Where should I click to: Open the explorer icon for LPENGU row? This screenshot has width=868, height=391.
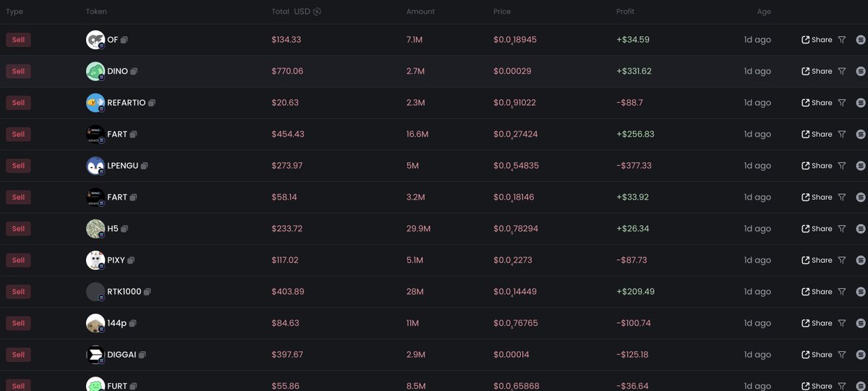[x=861, y=166]
